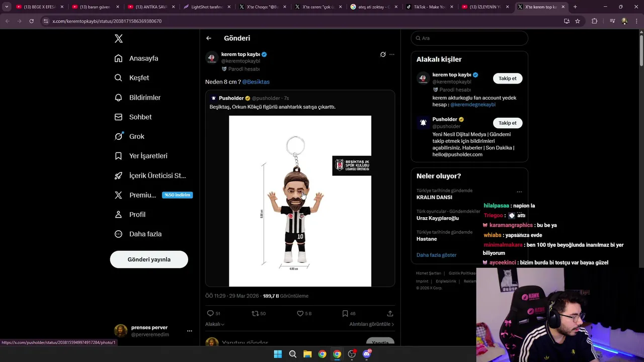
Task: Open Bildirimler notifications
Action: [x=137, y=98]
